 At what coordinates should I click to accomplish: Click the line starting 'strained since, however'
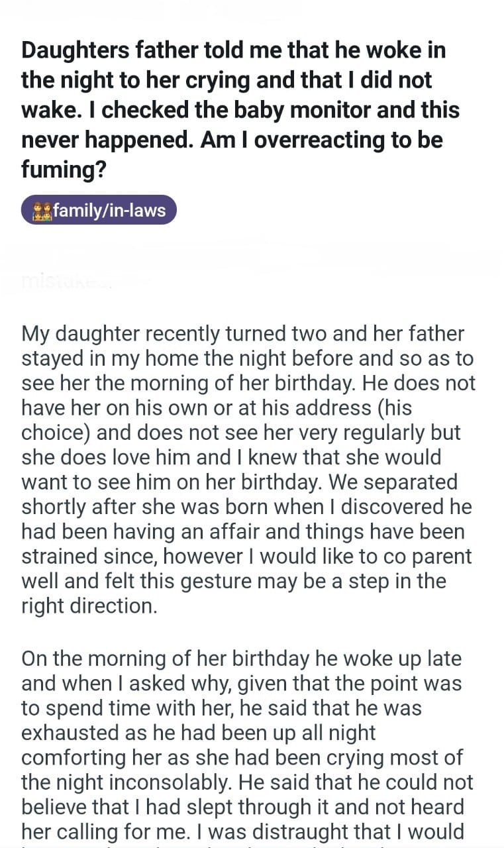pos(246,556)
